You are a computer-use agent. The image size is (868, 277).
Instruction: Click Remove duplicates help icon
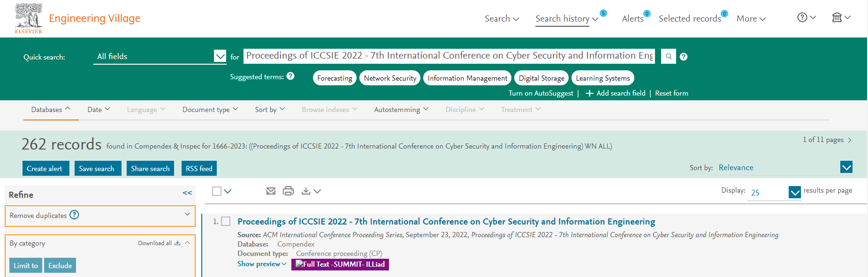click(x=74, y=215)
